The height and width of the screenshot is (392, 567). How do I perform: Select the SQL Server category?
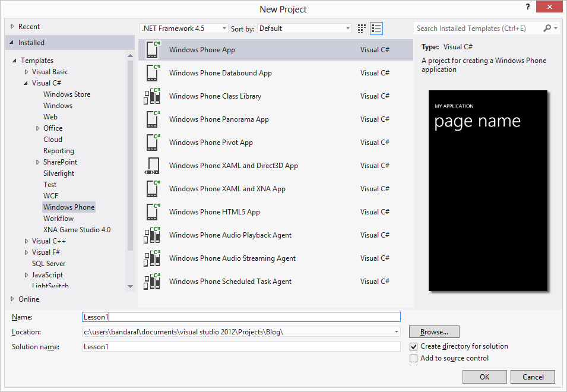[49, 264]
